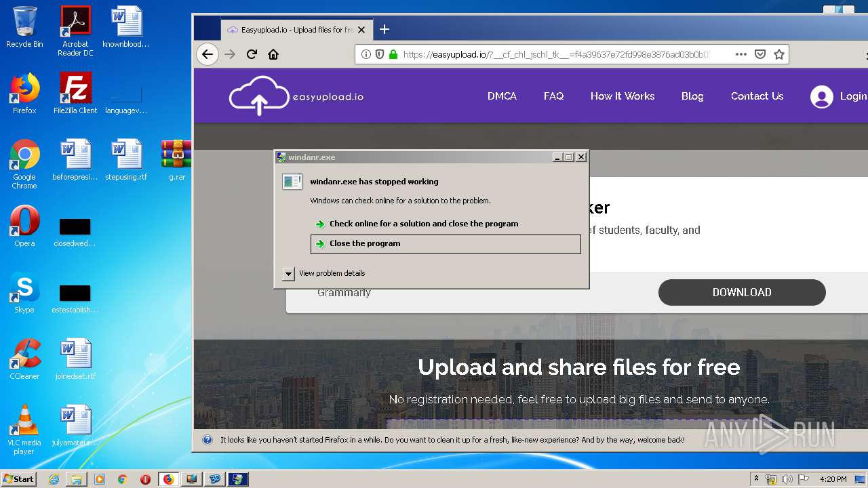Select the Easyupload.io browser tab
The width and height of the screenshot is (868, 488).
pyautogui.click(x=296, y=30)
